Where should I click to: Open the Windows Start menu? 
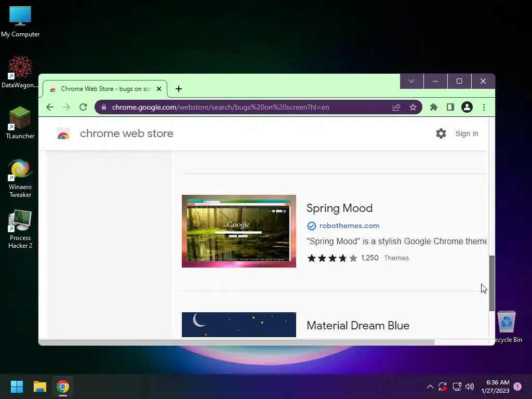click(17, 387)
